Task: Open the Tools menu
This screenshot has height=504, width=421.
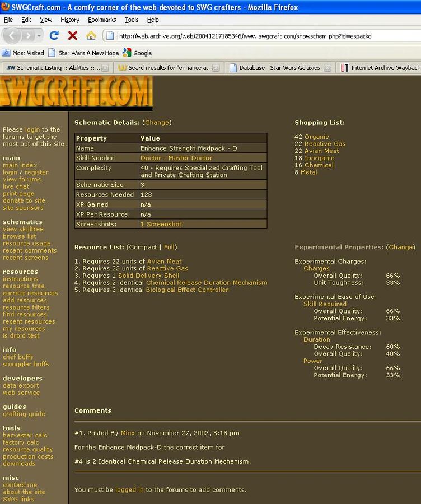Action: [132, 20]
